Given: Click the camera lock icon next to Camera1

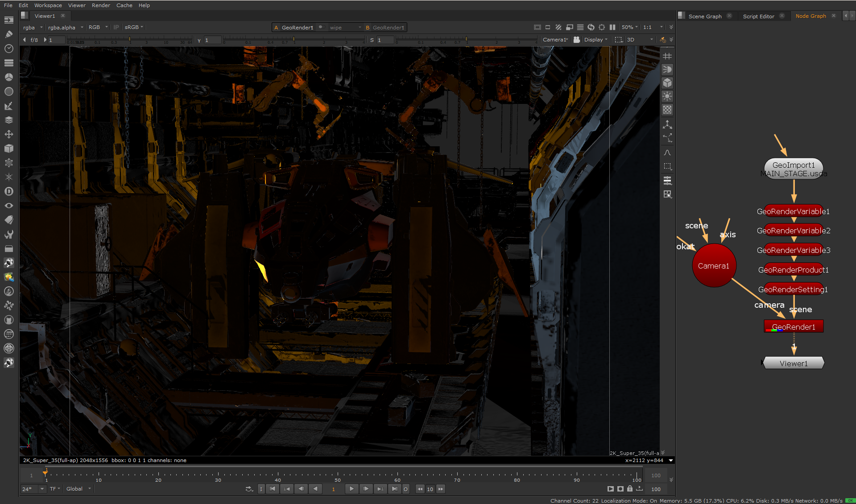Looking at the screenshot, I should point(577,40).
